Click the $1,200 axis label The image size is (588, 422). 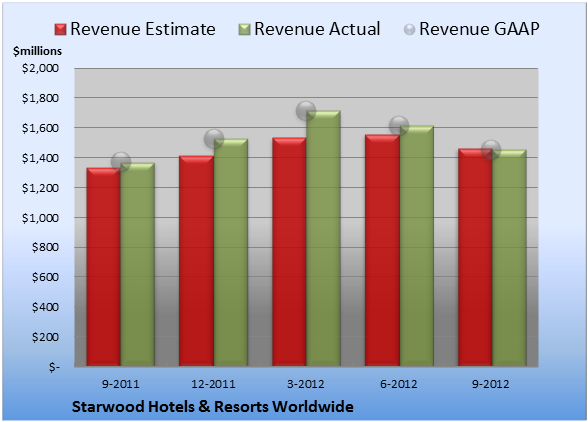[x=40, y=188]
